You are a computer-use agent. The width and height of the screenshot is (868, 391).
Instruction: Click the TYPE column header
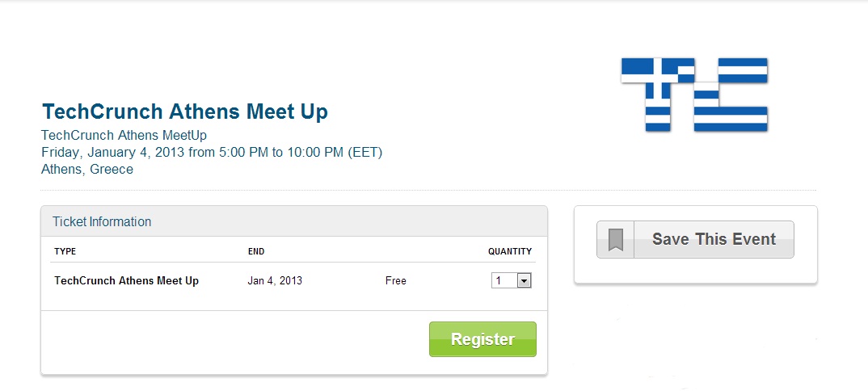tap(65, 251)
